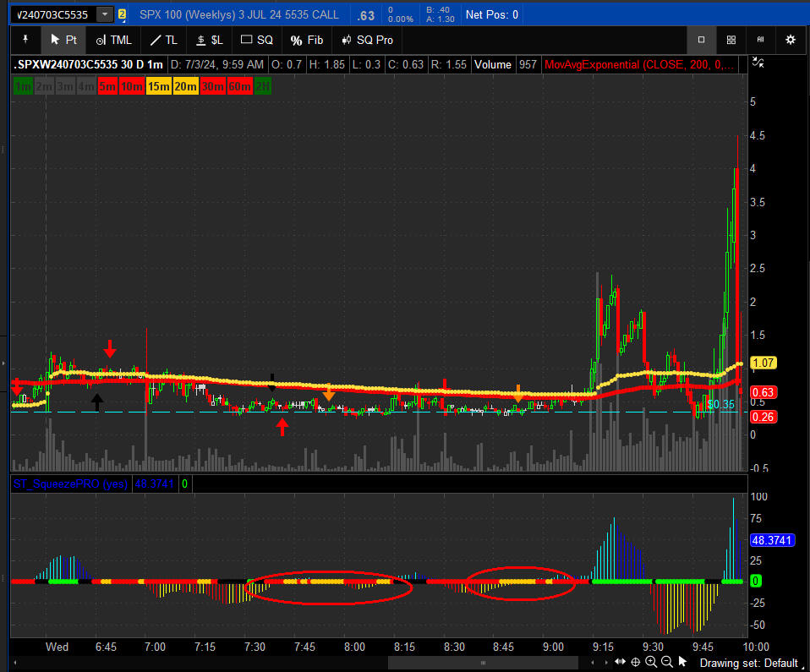
Task: Collapse the study header expander at right
Action: click(758, 63)
